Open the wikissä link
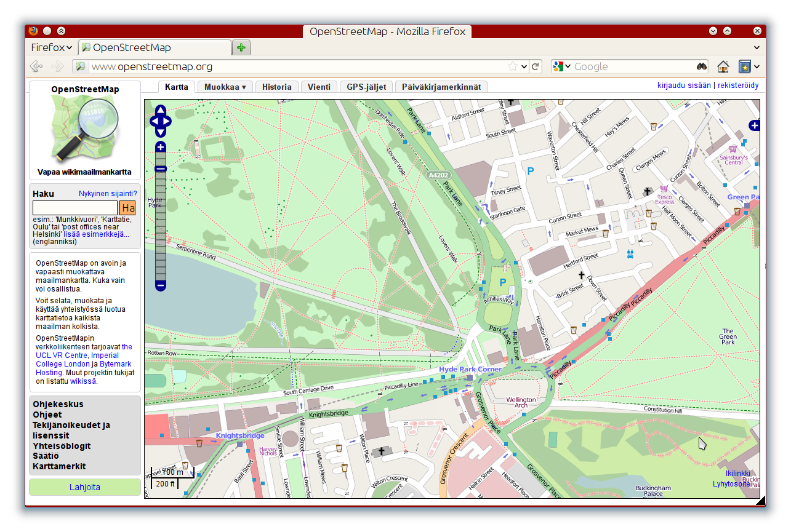Image resolution: width=791 pixels, height=532 pixels. [83, 381]
